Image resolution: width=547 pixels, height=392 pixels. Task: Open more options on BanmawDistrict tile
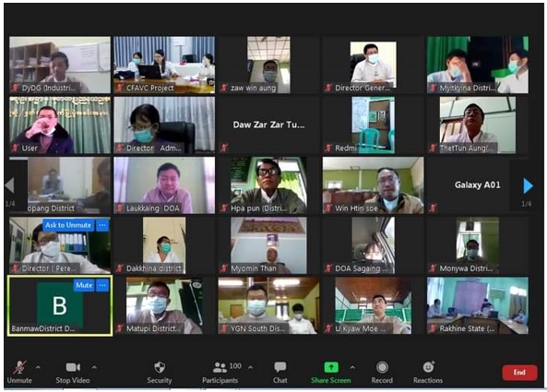(x=102, y=285)
